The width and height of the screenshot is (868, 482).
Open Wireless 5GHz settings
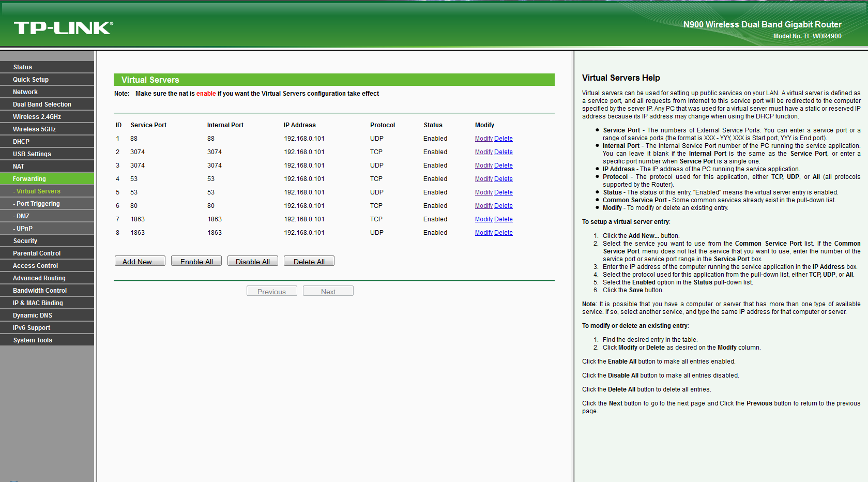pos(47,129)
